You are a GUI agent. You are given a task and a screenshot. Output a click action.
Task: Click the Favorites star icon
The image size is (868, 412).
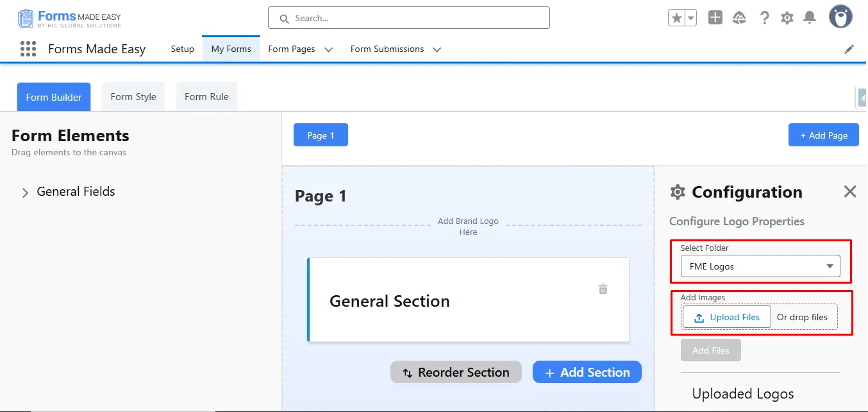[x=676, y=18]
